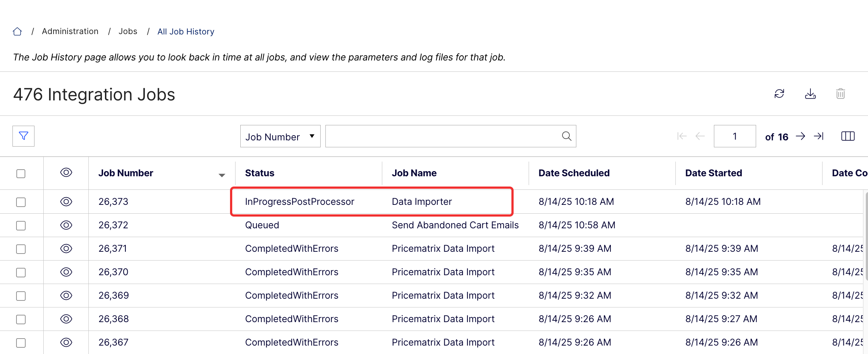Viewport: 868px width, 354px height.
Task: View details of job 26,369 eye icon
Action: point(66,295)
